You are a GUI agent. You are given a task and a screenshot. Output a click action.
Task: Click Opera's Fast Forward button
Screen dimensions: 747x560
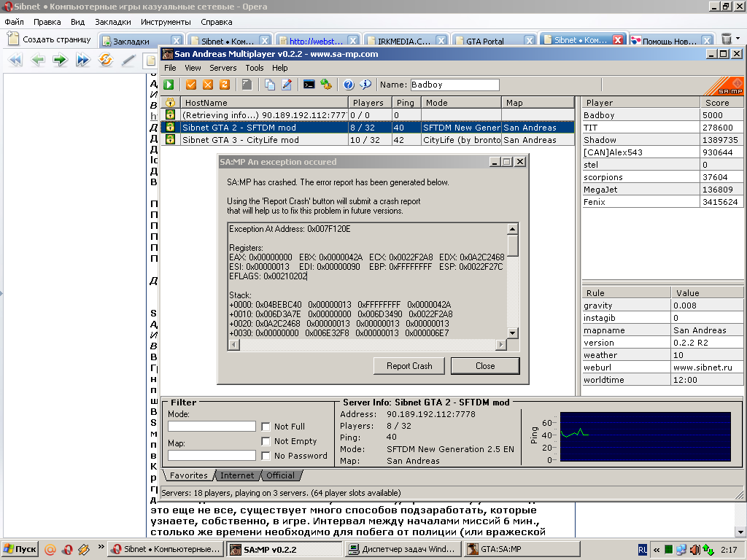pos(83,60)
